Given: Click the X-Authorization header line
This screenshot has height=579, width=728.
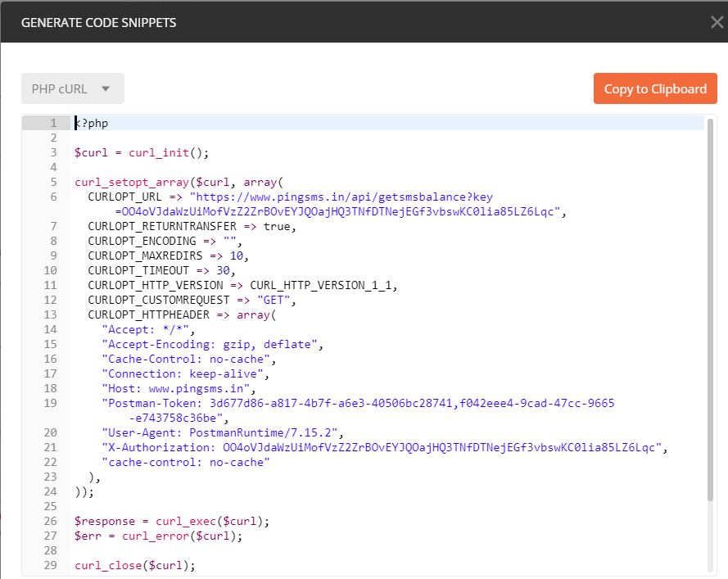Looking at the screenshot, I should 384,447.
